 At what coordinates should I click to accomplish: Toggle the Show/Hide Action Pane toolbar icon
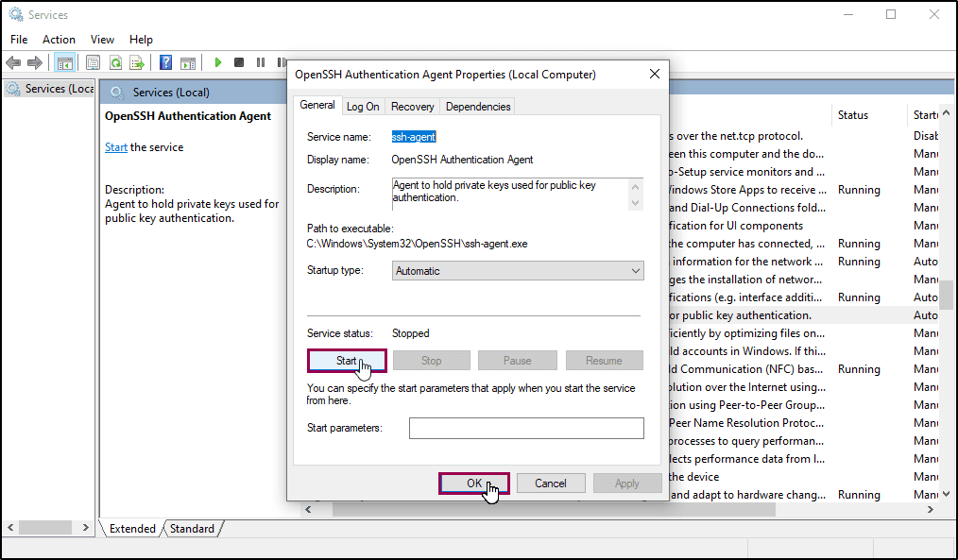188,62
